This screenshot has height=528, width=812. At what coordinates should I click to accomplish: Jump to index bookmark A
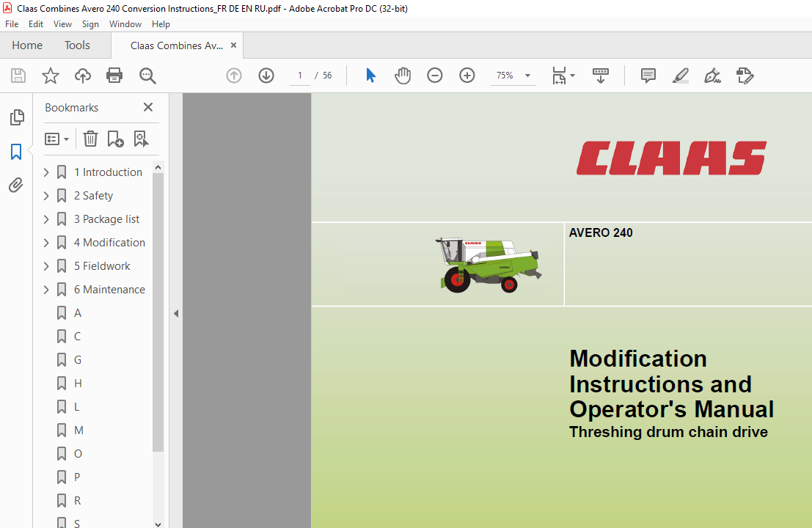point(78,313)
